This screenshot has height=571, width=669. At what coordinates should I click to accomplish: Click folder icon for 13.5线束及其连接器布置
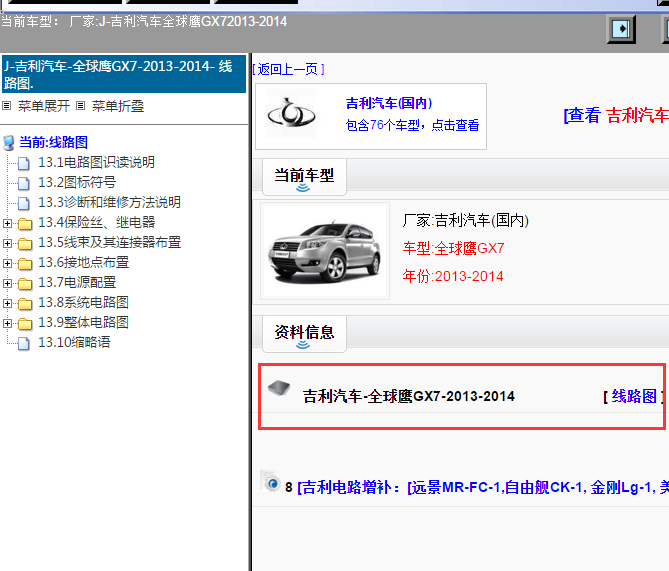(x=25, y=244)
